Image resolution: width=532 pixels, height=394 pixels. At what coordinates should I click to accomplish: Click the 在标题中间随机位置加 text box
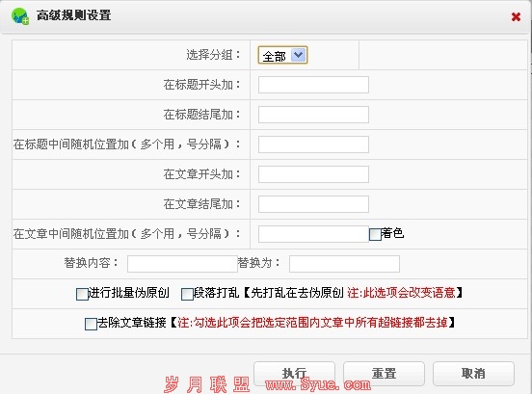[313, 144]
